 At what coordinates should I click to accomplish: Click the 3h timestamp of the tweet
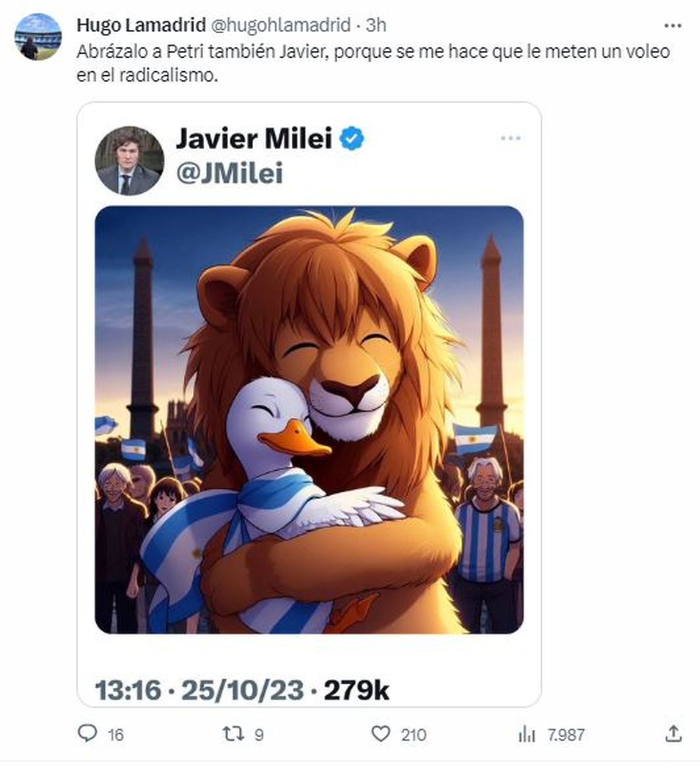coord(376,25)
